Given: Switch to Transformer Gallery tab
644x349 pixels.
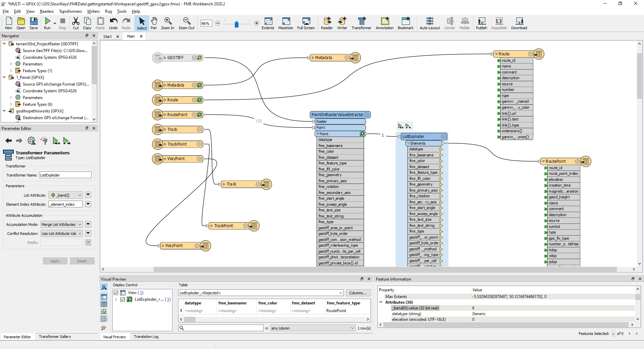Looking at the screenshot, I should point(55,337).
